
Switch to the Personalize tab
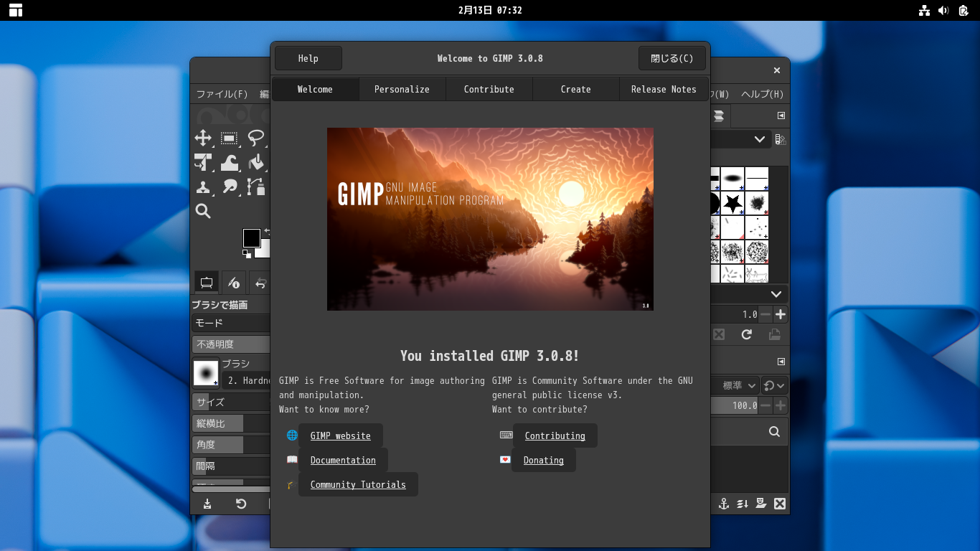tap(402, 89)
